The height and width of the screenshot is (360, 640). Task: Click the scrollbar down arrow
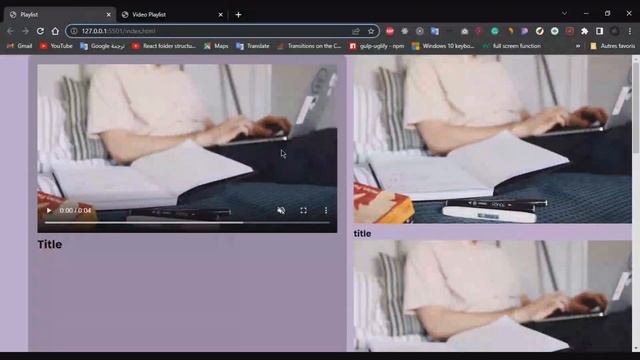636,348
